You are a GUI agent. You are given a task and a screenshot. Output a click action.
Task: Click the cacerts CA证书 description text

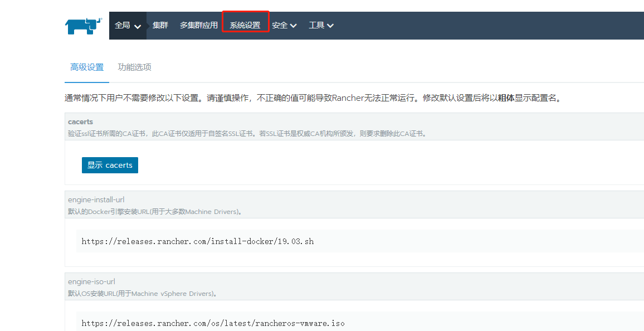[248, 134]
